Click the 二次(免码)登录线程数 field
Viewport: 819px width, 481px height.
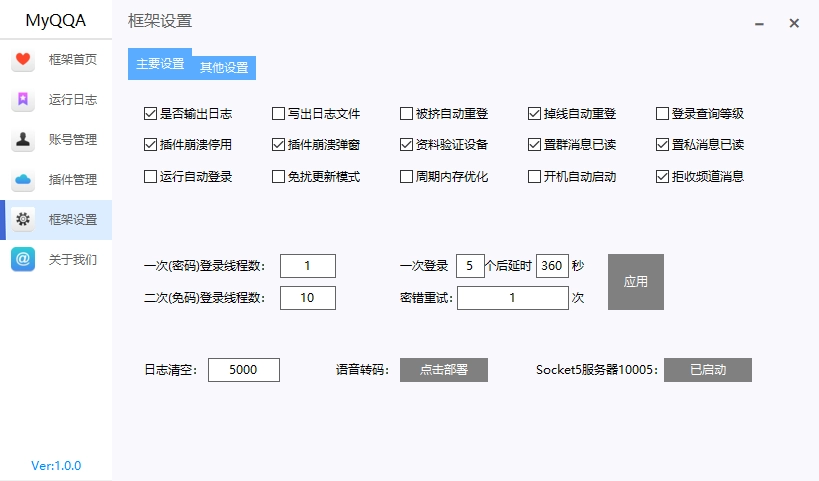point(307,298)
